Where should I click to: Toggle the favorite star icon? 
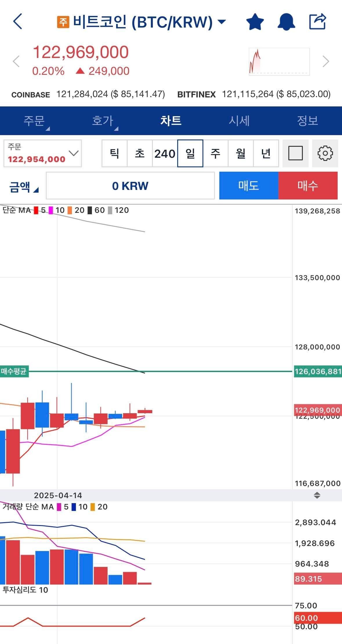255,22
